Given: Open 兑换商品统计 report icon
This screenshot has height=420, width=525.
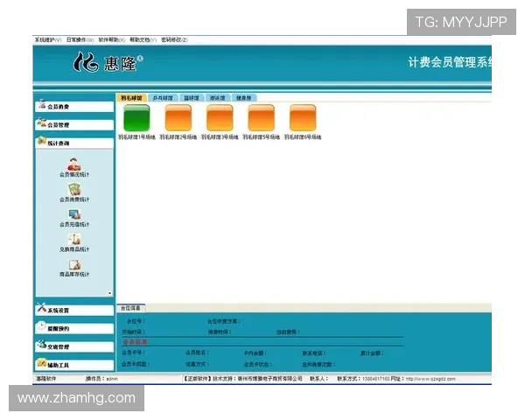Looking at the screenshot, I should (x=74, y=242).
